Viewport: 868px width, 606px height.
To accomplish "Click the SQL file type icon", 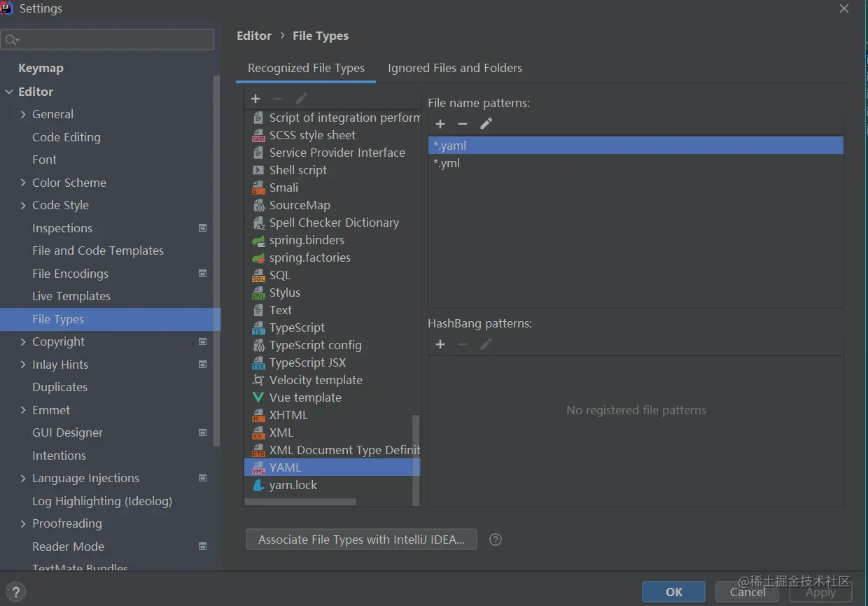I will click(258, 275).
